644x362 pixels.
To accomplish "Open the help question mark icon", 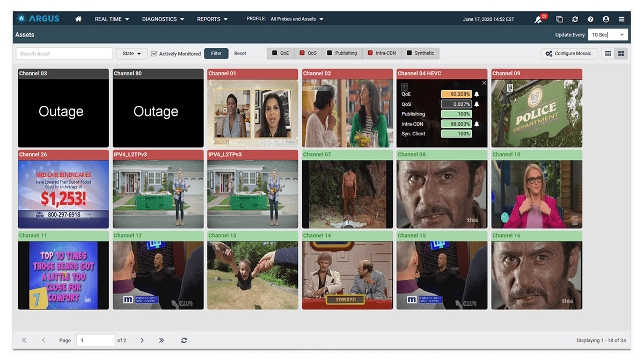I will pyautogui.click(x=590, y=19).
